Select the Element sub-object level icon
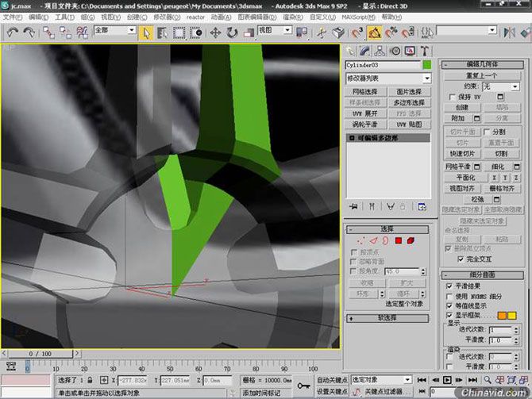Image resolution: width=532 pixels, height=399 pixels. coord(411,240)
